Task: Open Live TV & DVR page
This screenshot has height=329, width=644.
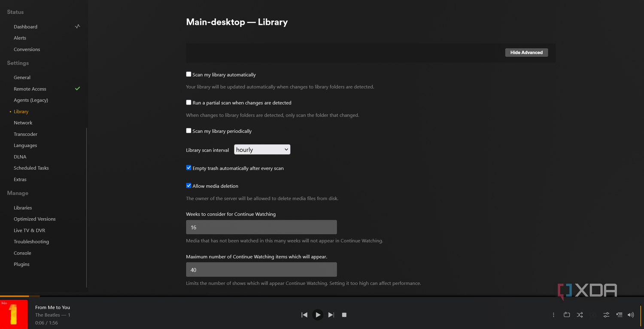Action: [x=29, y=231]
